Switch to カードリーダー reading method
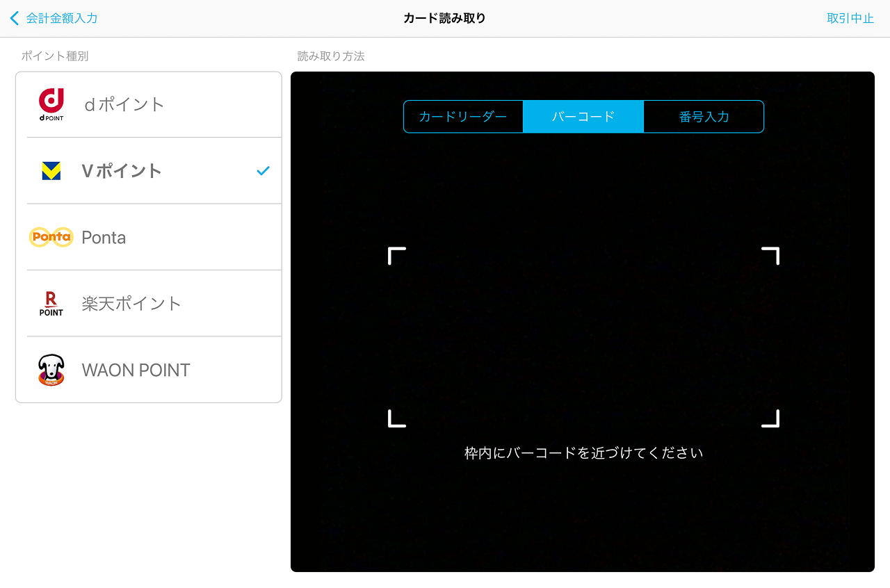 (463, 117)
